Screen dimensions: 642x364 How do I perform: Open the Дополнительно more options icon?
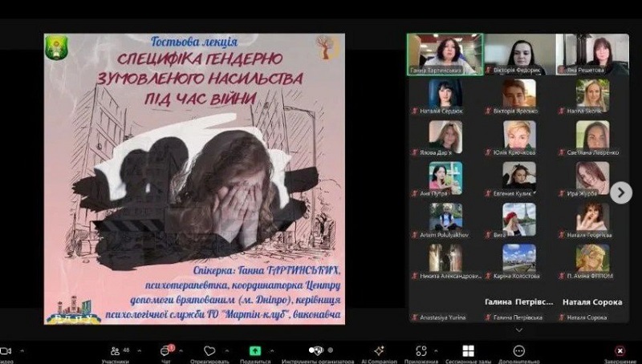pos(518,351)
